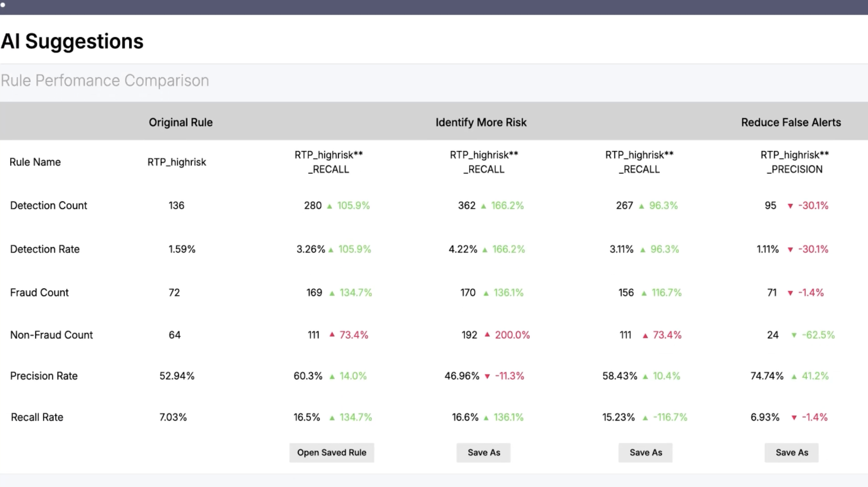868x487 pixels.
Task: Click green up arrow beside 136.1% fraud count
Action: [486, 293]
